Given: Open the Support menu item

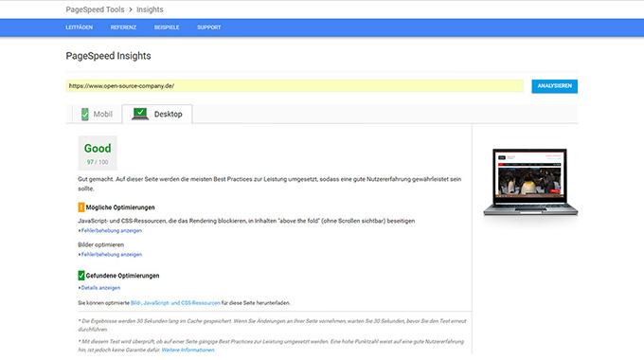Looking at the screenshot, I should pos(208,27).
